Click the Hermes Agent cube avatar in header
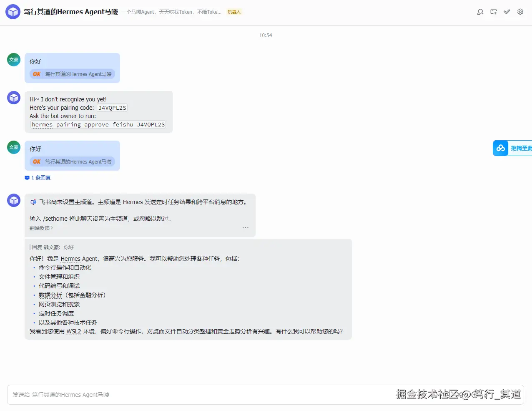 tap(13, 11)
